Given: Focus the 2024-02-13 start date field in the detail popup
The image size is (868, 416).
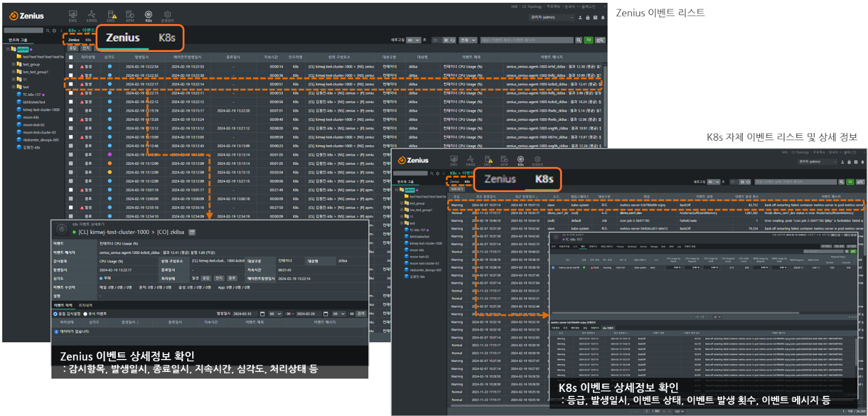Looking at the screenshot, I should click(245, 314).
